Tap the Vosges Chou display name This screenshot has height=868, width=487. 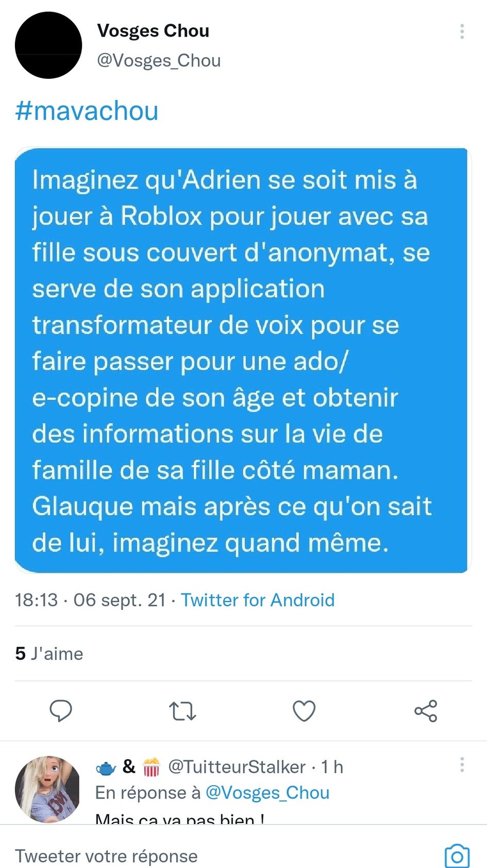point(153,31)
